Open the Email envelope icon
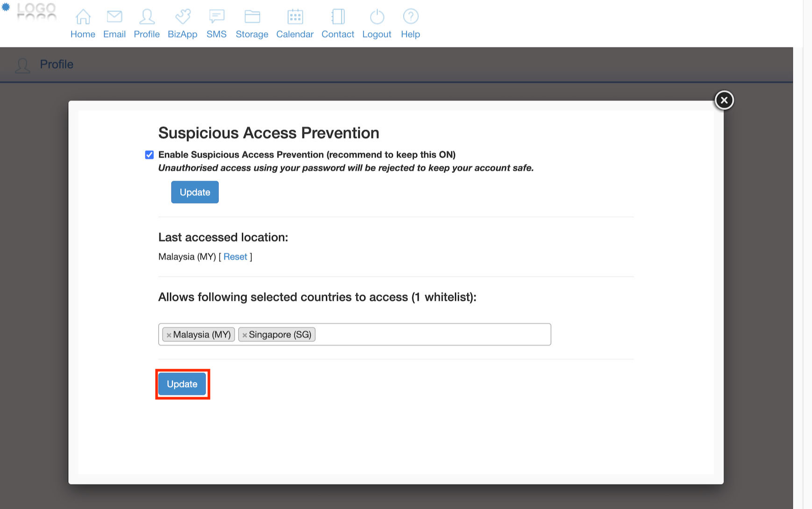Screen dimensions: 812x509 (x=114, y=17)
